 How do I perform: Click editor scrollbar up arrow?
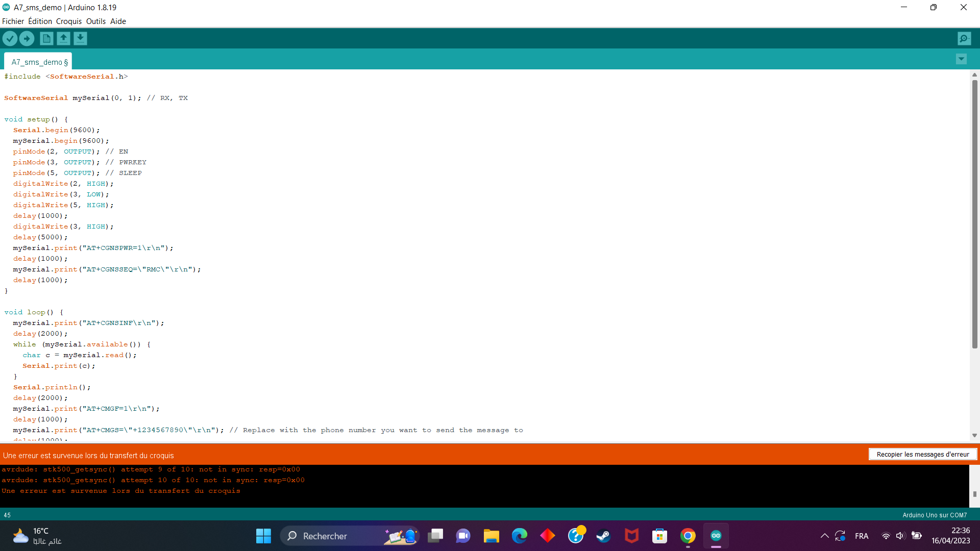tap(974, 75)
